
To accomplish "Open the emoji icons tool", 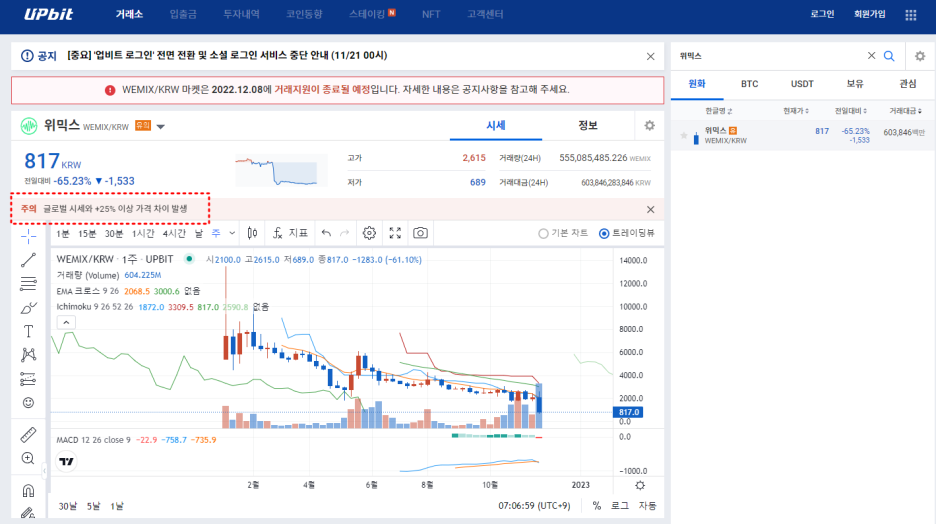I will 28,403.
